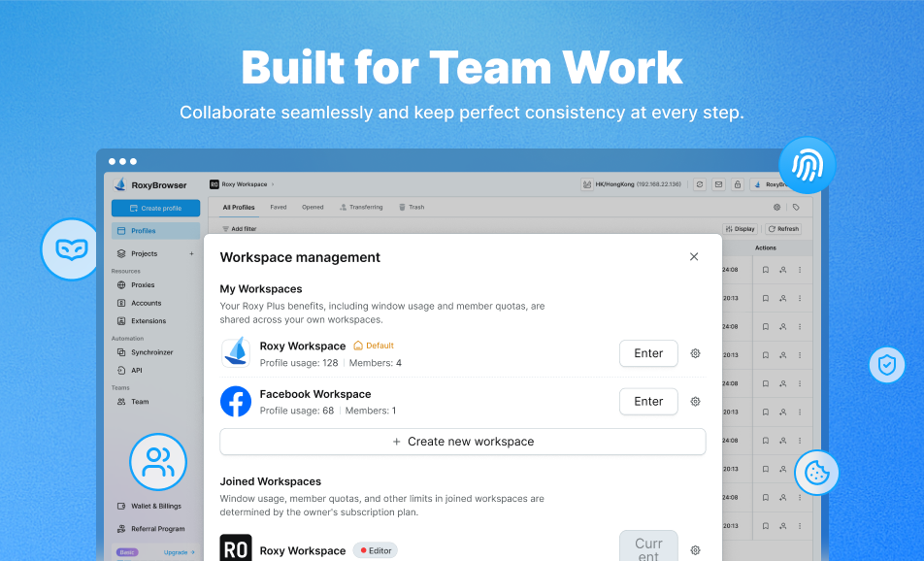Viewport: 924px width, 561px height.
Task: Click the Editor role badge
Action: [x=376, y=550]
